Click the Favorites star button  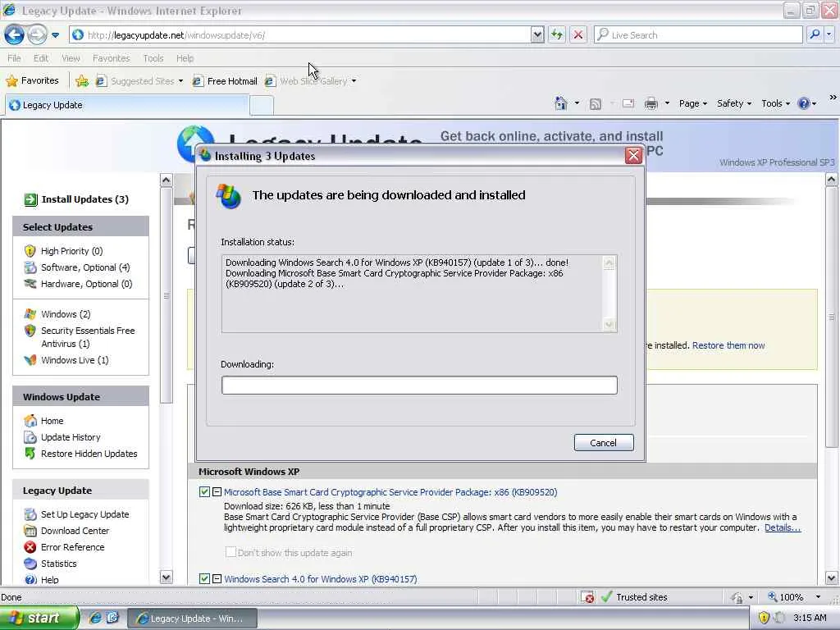[x=32, y=81]
